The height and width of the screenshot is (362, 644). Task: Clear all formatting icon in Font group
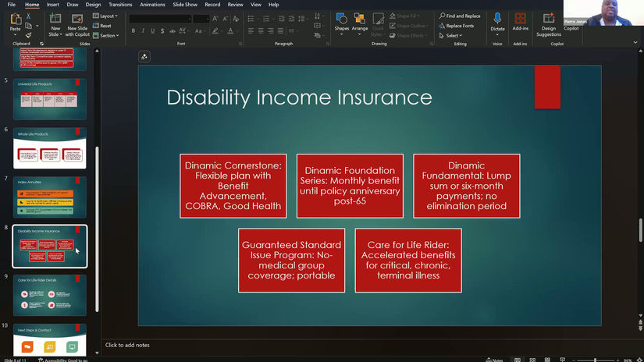236,19
